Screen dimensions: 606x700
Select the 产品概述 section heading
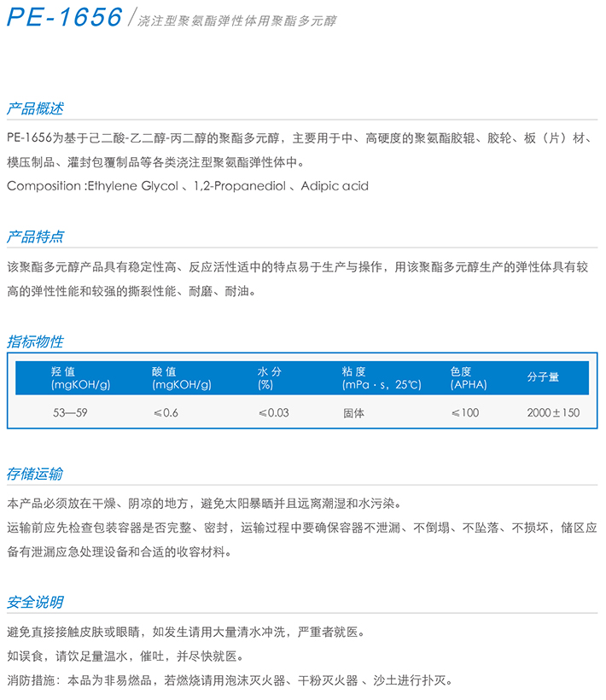point(35,109)
